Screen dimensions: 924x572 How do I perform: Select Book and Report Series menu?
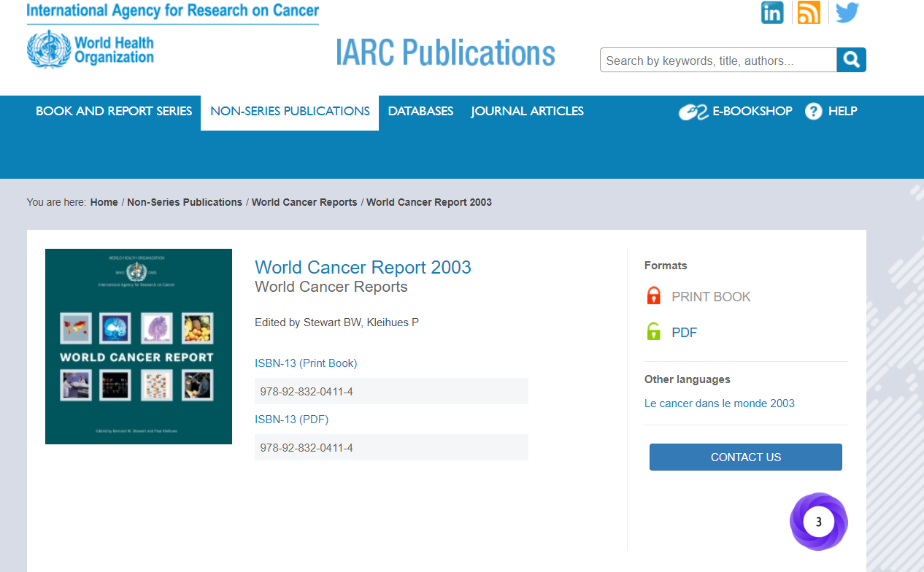click(113, 111)
